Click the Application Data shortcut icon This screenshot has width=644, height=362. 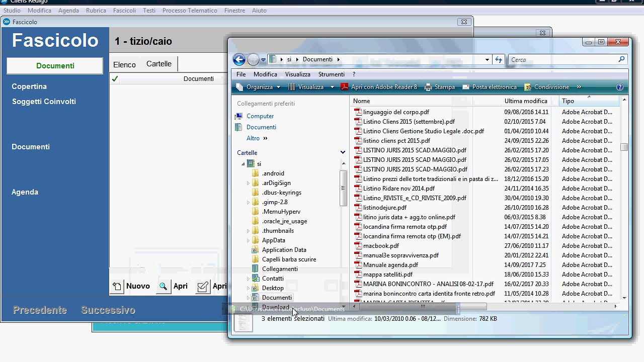pyautogui.click(x=255, y=250)
